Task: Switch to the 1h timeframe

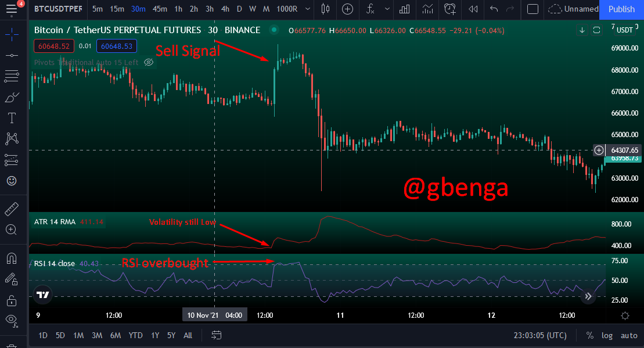Action: click(178, 9)
